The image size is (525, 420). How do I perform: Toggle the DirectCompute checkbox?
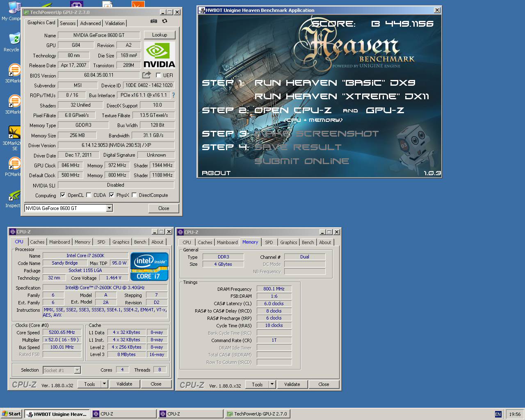coord(134,195)
